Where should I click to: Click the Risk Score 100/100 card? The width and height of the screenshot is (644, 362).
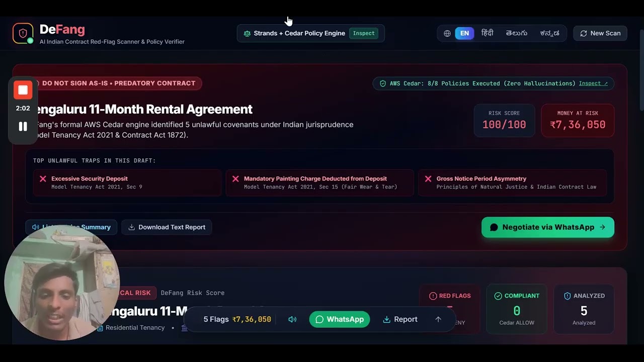pyautogui.click(x=504, y=120)
